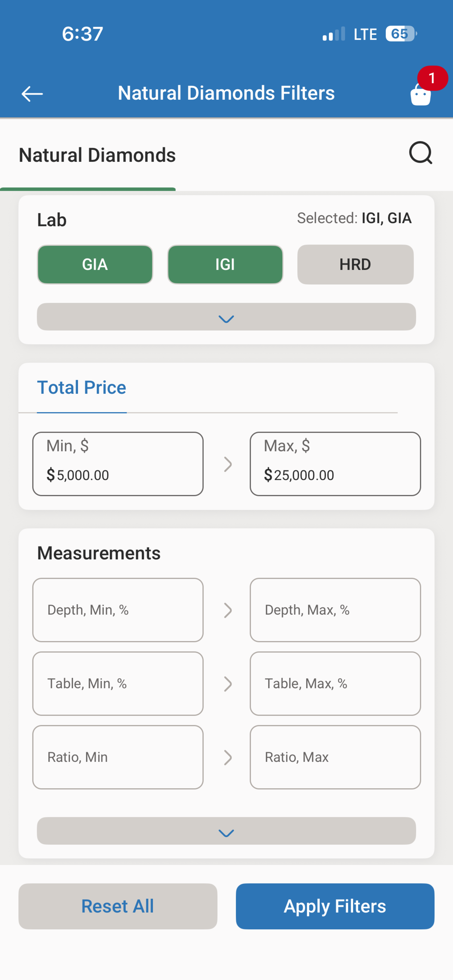This screenshot has width=453, height=980.
Task: Deselect the IGI lab filter
Action: coord(225,264)
